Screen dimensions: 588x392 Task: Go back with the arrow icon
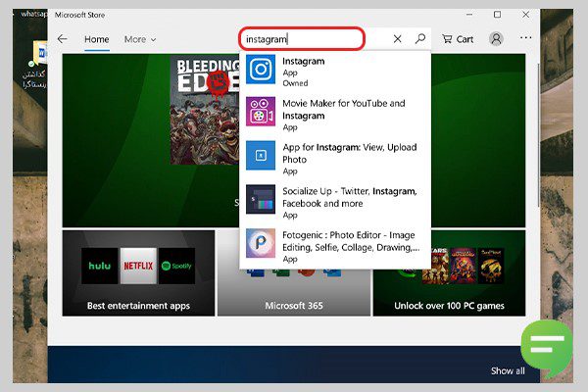[x=63, y=38]
